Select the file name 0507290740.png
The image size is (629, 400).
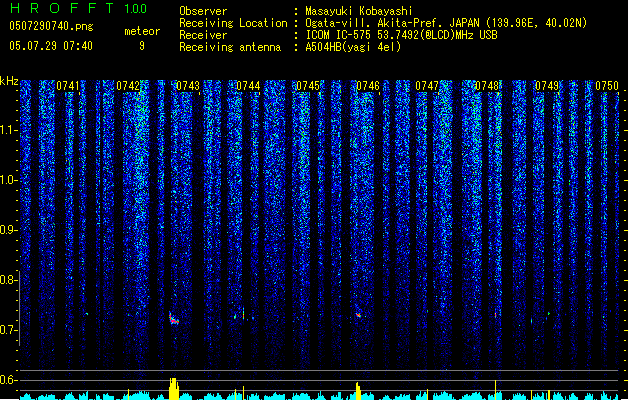pyautogui.click(x=51, y=26)
